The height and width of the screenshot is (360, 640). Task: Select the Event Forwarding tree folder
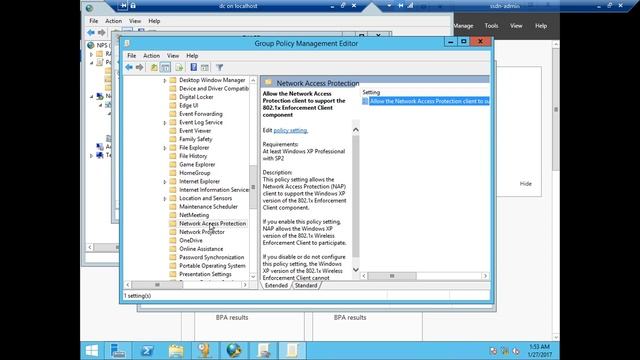tap(201, 114)
